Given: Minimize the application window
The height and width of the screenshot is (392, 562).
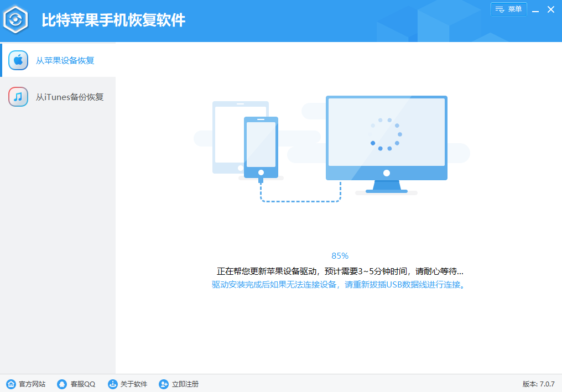Looking at the screenshot, I should pyautogui.click(x=534, y=9).
